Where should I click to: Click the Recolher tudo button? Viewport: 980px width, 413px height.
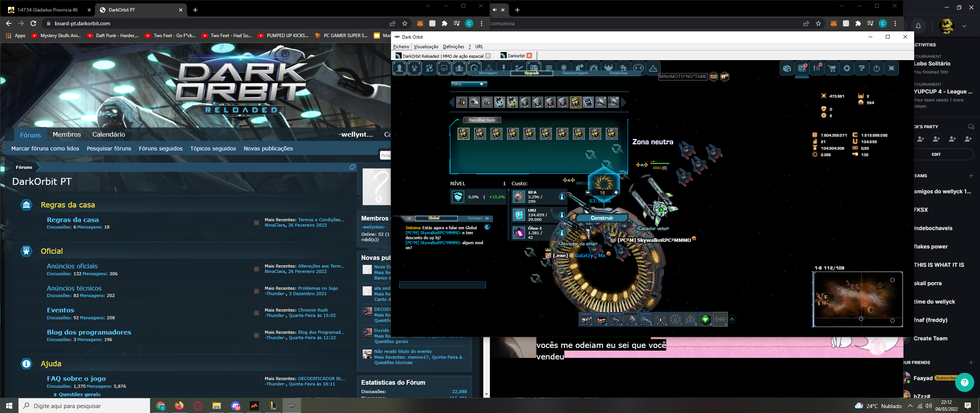click(x=482, y=120)
